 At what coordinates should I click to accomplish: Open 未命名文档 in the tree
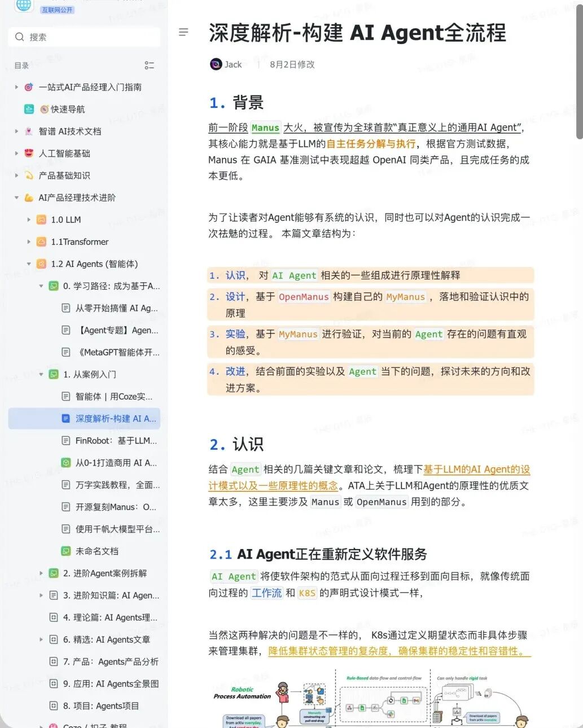[97, 551]
